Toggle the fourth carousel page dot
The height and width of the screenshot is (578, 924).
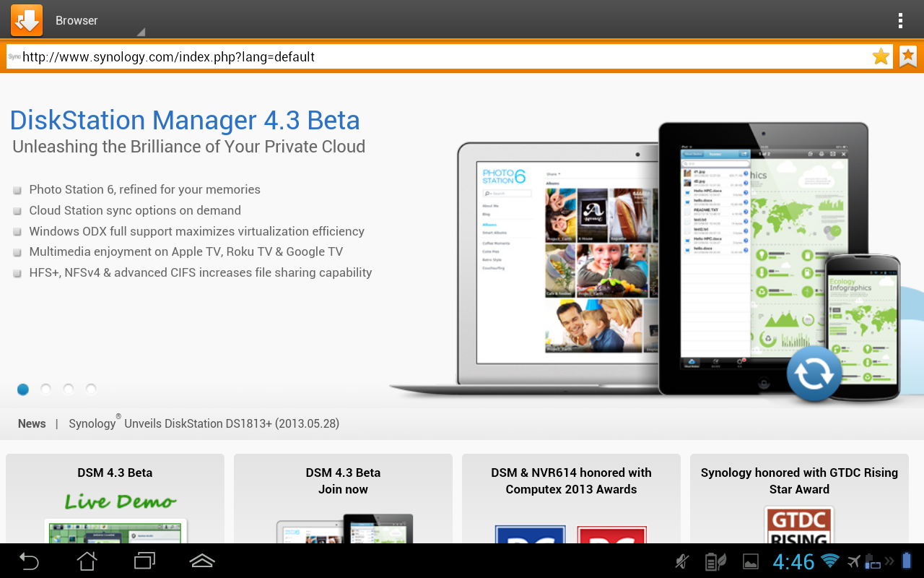click(x=91, y=389)
